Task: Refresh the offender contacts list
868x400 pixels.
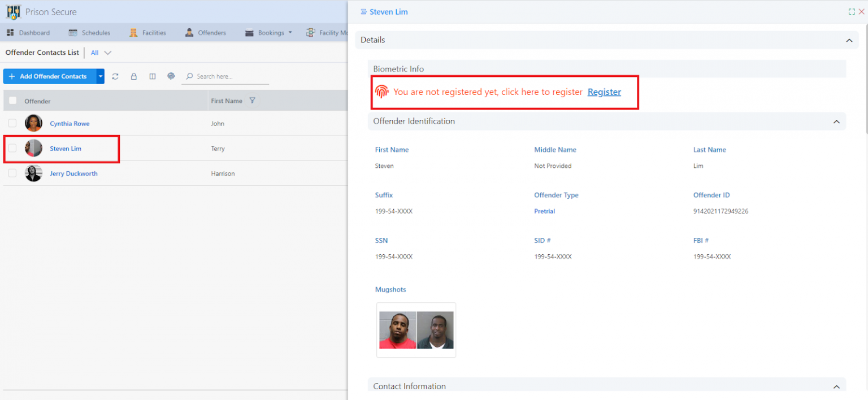Action: (115, 76)
